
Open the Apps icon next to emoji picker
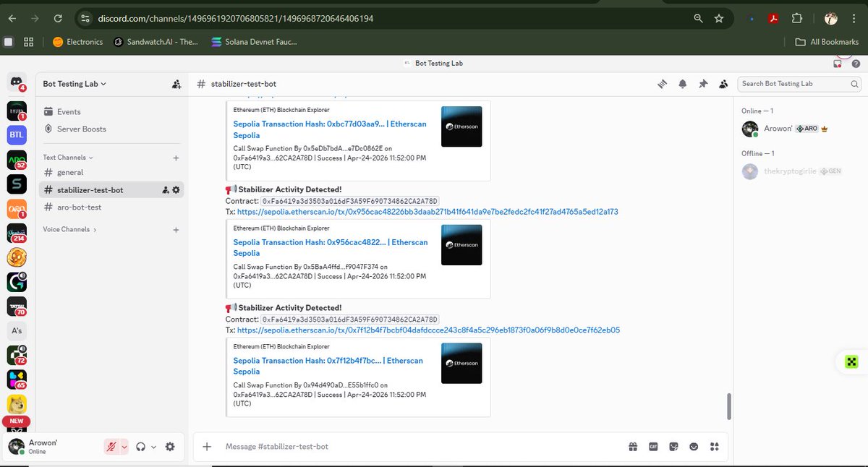tap(715, 447)
